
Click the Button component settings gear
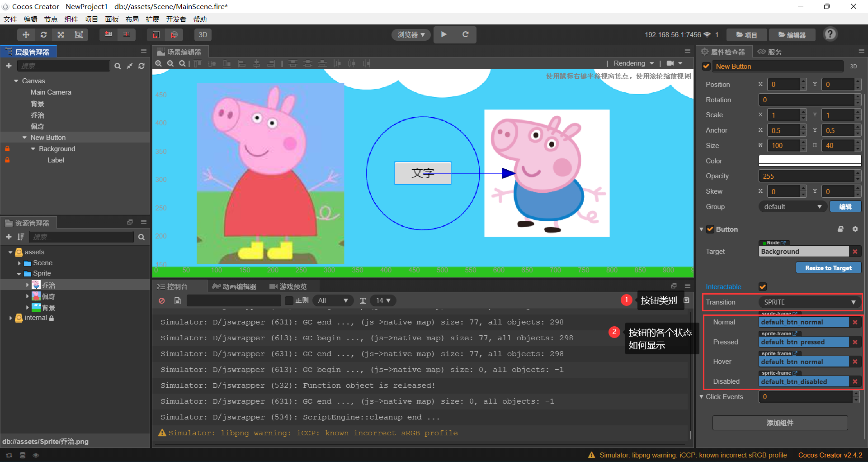pyautogui.click(x=855, y=229)
